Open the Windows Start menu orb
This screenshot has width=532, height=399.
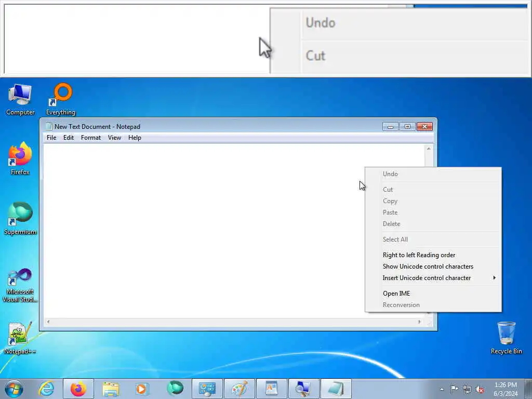click(14, 389)
